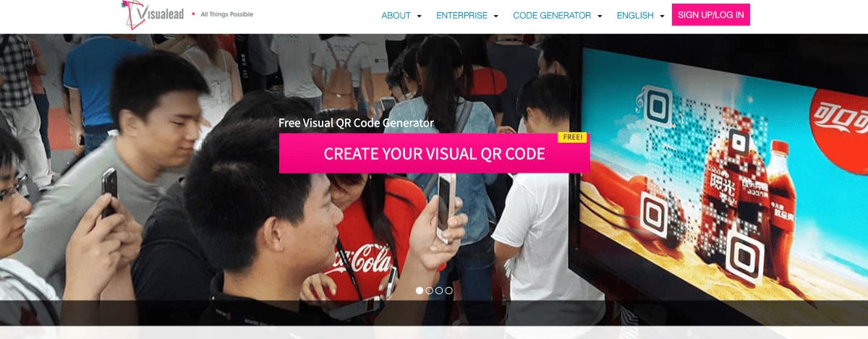Click the Coca-Cola billboard in the hero image
This screenshot has height=339, width=868.
click(723, 173)
